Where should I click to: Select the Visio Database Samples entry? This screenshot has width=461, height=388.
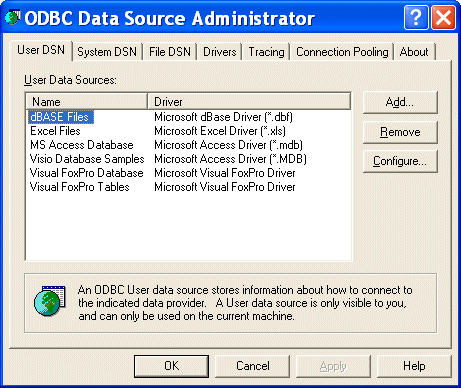pos(87,159)
